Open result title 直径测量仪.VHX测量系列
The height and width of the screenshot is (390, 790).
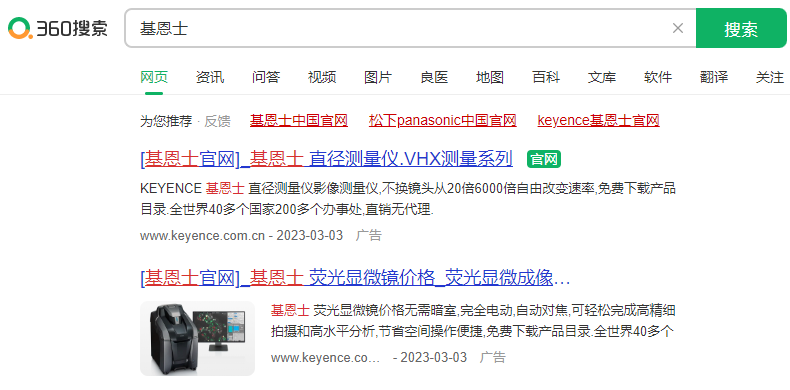(326, 159)
